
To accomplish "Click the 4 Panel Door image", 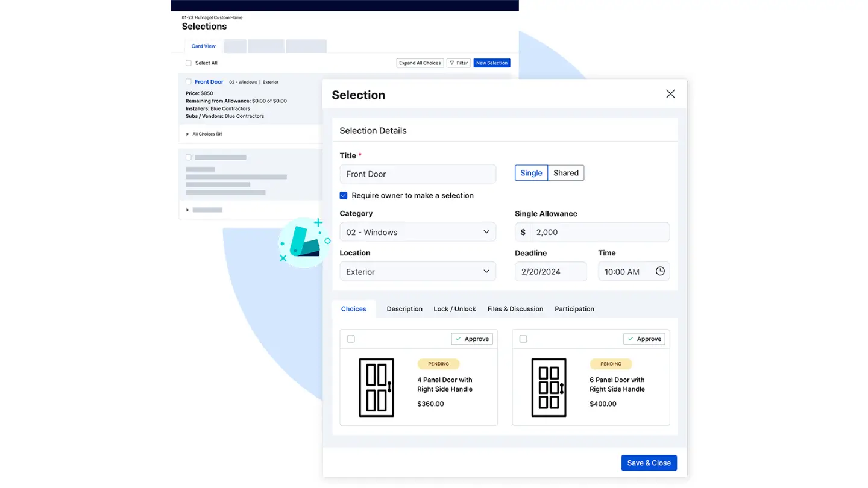I will tap(377, 387).
